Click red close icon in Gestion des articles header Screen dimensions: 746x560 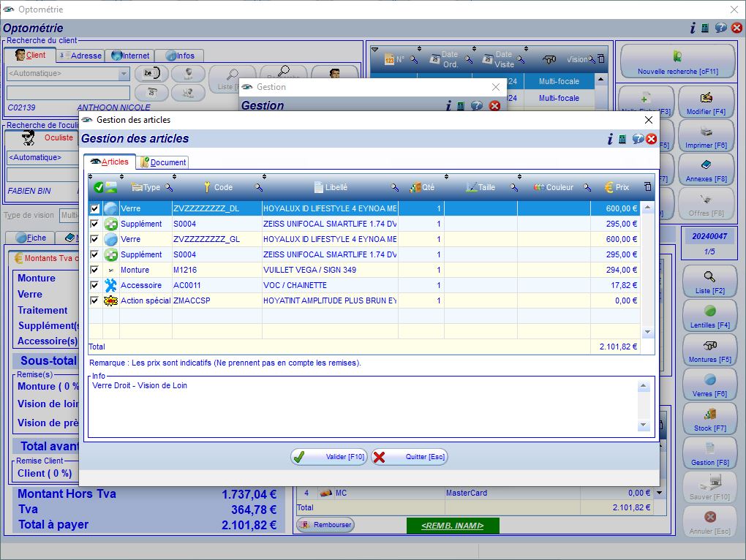652,139
